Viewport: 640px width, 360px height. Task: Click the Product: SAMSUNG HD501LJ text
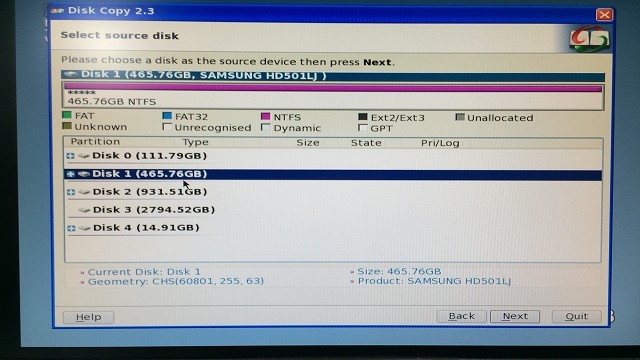click(434, 281)
